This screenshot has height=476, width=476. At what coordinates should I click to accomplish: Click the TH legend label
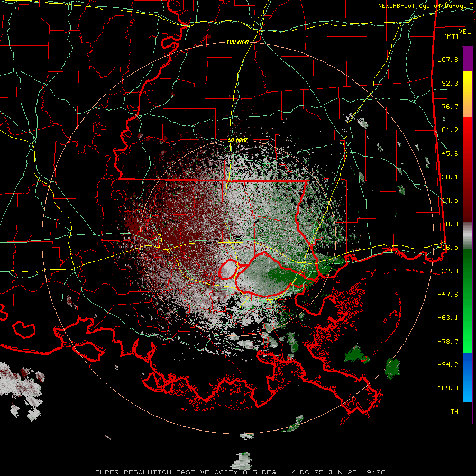click(x=454, y=412)
